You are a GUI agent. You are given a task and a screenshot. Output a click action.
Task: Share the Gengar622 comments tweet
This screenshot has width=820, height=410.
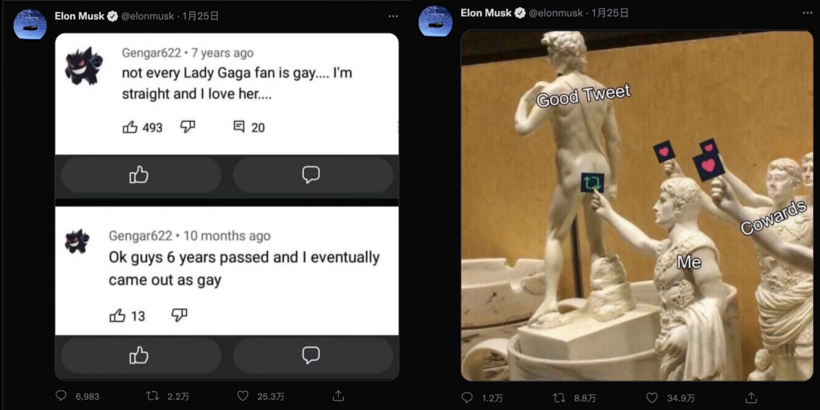[x=338, y=397]
